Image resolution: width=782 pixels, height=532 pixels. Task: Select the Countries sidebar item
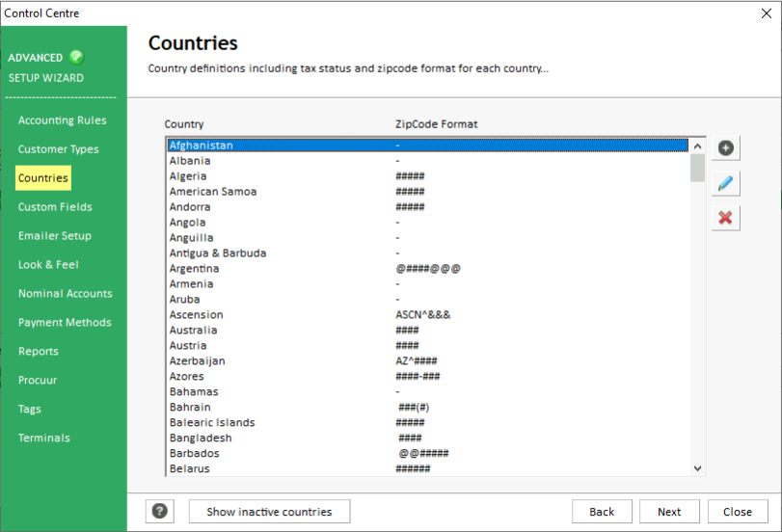click(x=42, y=178)
